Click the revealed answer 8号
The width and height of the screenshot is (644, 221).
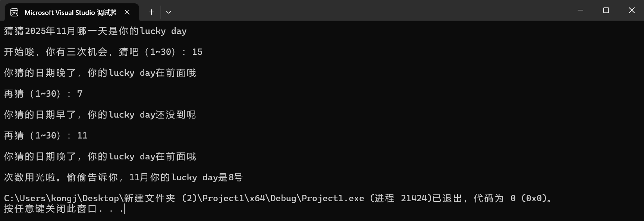point(236,177)
